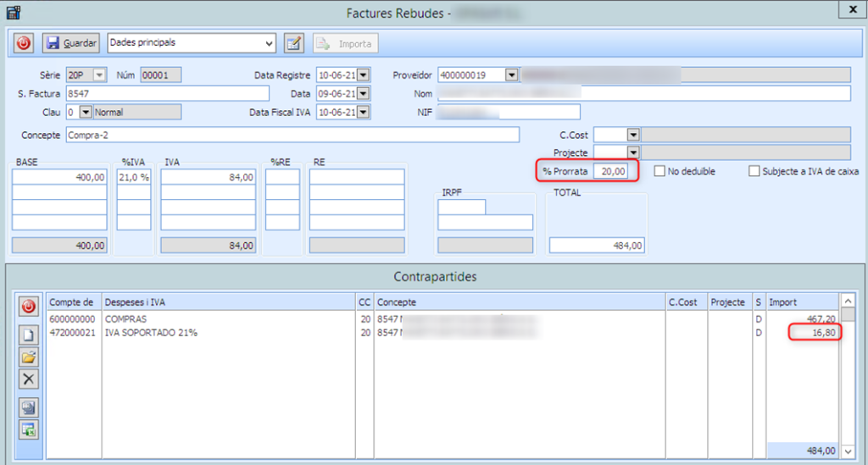Open the Clau dropdown arrow
The height and width of the screenshot is (465, 868).
click(86, 112)
